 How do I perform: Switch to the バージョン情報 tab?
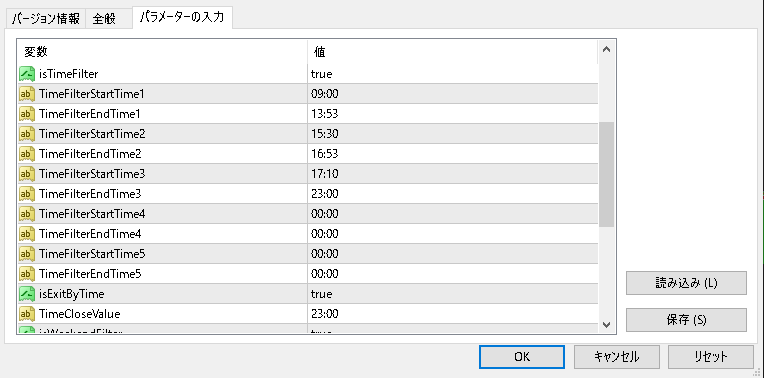45,19
